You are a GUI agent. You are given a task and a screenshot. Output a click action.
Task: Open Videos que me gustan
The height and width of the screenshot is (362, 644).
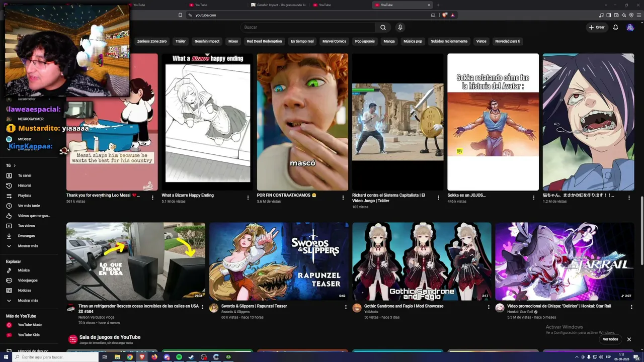pyautogui.click(x=28, y=216)
